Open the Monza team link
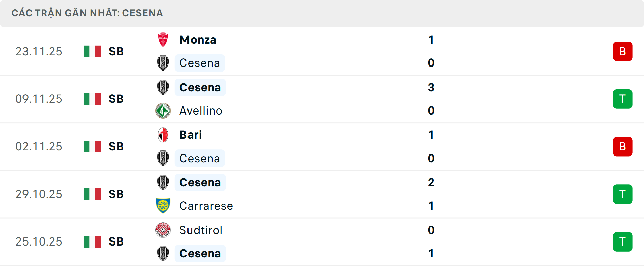This screenshot has height=266, width=644. 198,40
